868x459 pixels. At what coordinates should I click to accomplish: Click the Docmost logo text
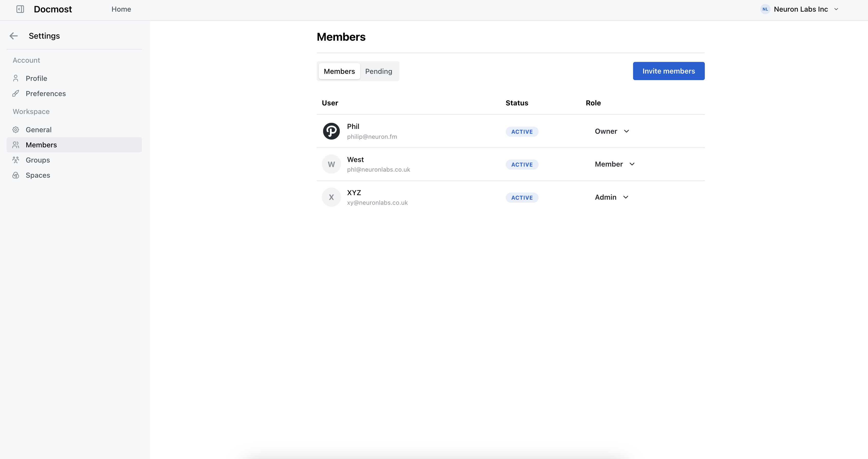53,9
